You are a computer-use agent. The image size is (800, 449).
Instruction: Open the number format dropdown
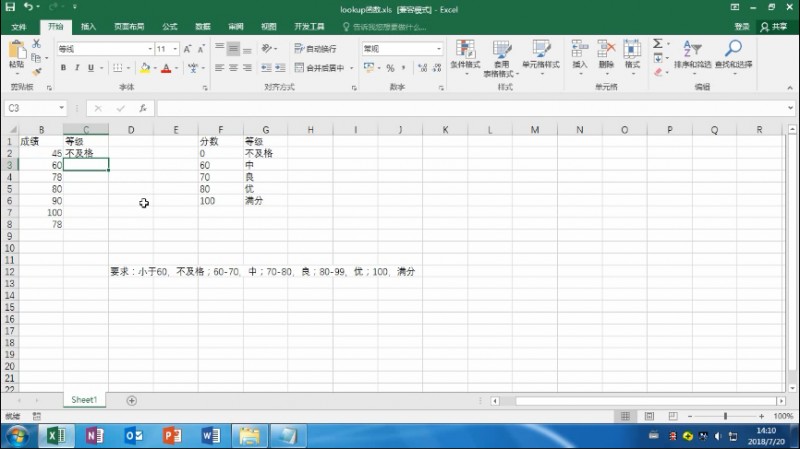tap(438, 49)
